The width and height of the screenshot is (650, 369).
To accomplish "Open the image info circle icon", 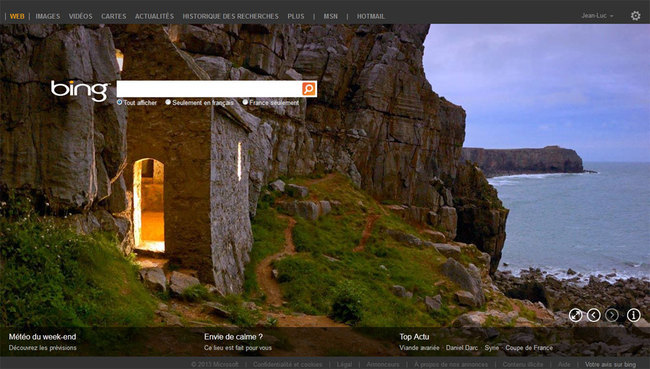I will coord(633,315).
